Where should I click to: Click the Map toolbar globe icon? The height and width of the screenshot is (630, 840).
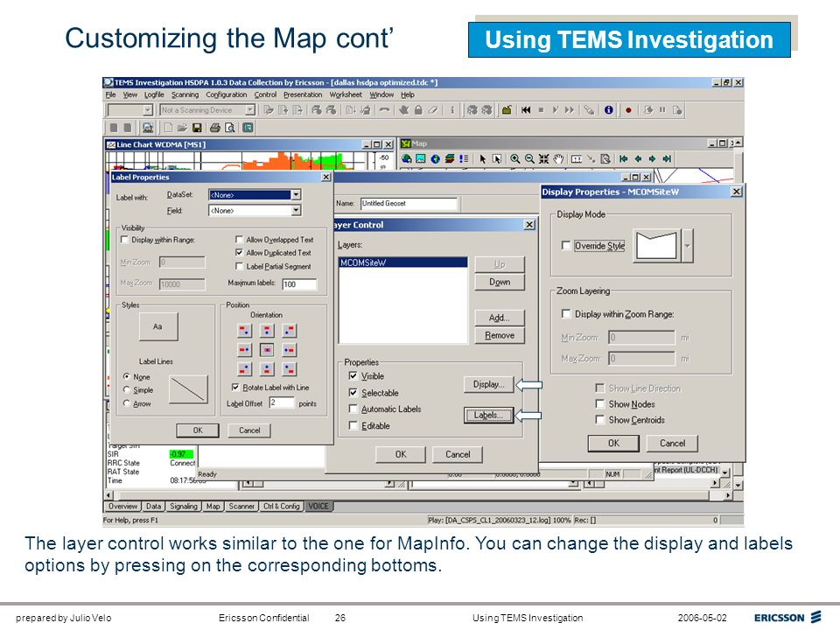point(435,158)
